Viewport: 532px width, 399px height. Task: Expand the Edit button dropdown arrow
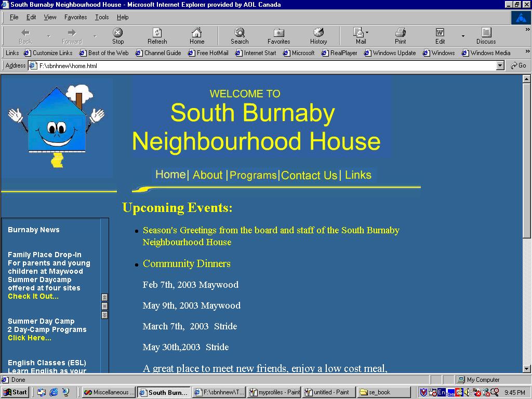463,36
